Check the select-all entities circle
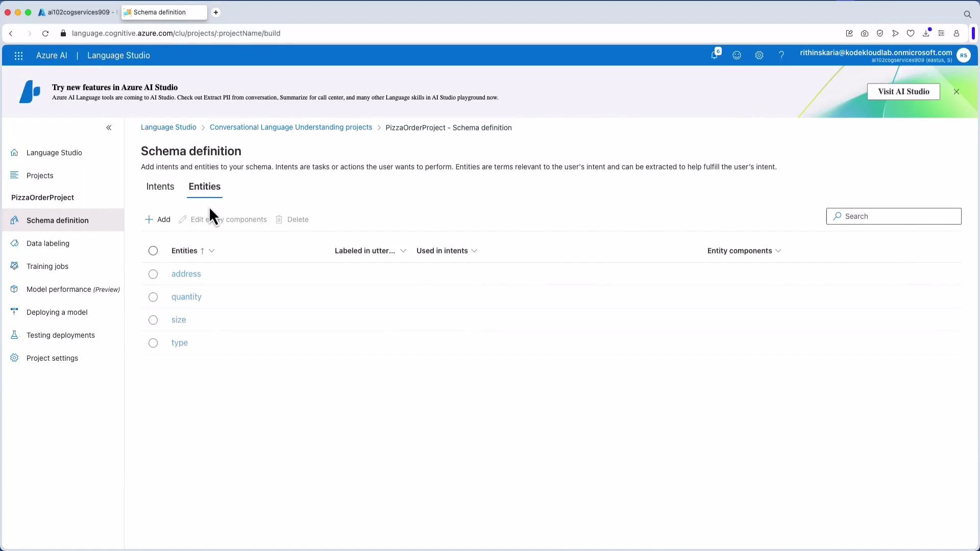The height and width of the screenshot is (551, 980). (x=153, y=251)
